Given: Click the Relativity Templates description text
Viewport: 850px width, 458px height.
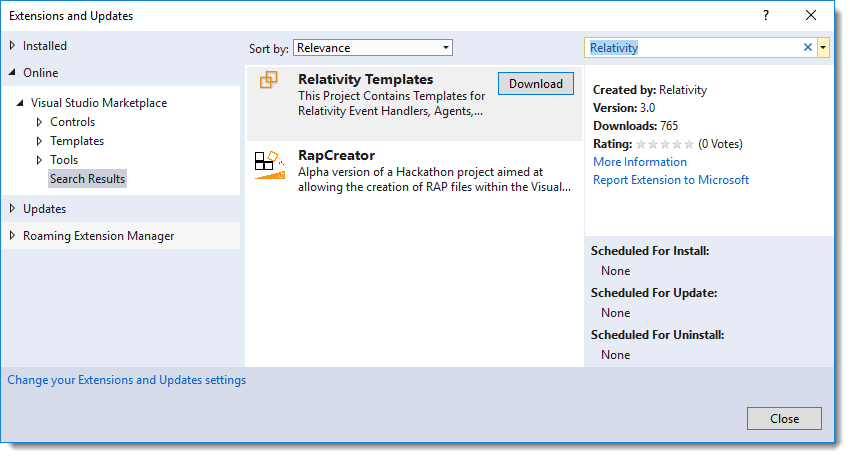Looking at the screenshot, I should 391,104.
